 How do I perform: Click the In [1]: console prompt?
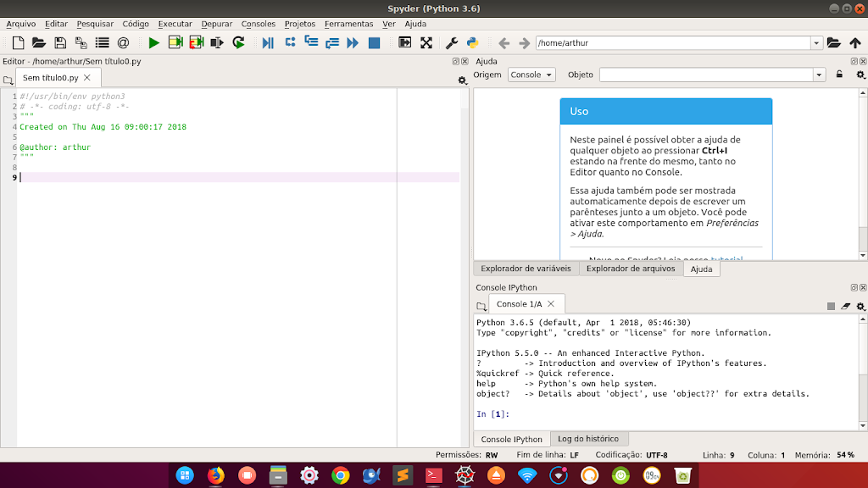(492, 413)
